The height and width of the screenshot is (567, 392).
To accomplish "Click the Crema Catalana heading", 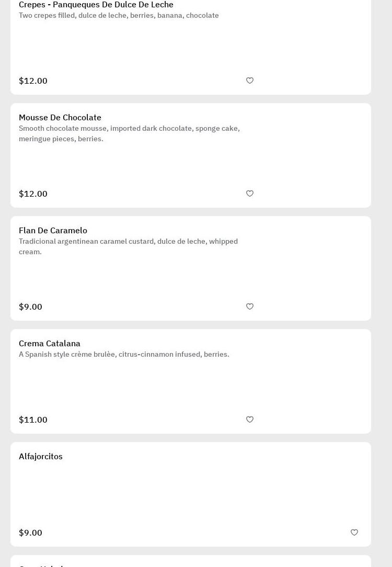I will (50, 344).
